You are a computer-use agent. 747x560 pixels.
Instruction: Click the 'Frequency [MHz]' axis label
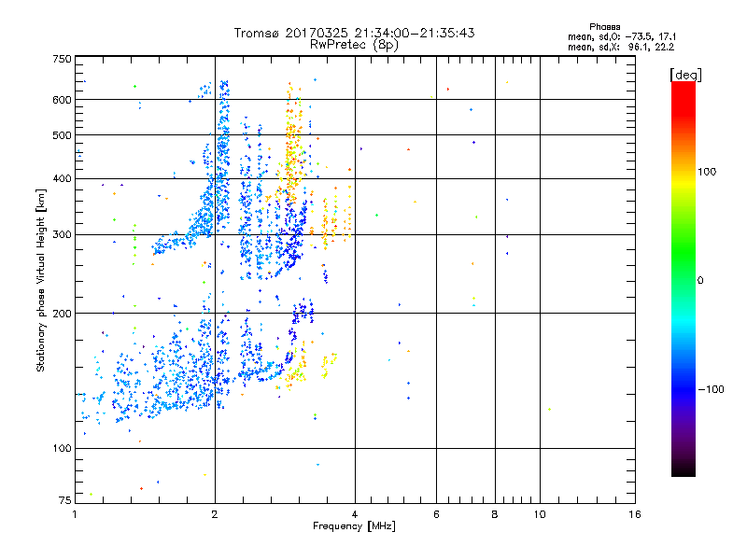354,526
